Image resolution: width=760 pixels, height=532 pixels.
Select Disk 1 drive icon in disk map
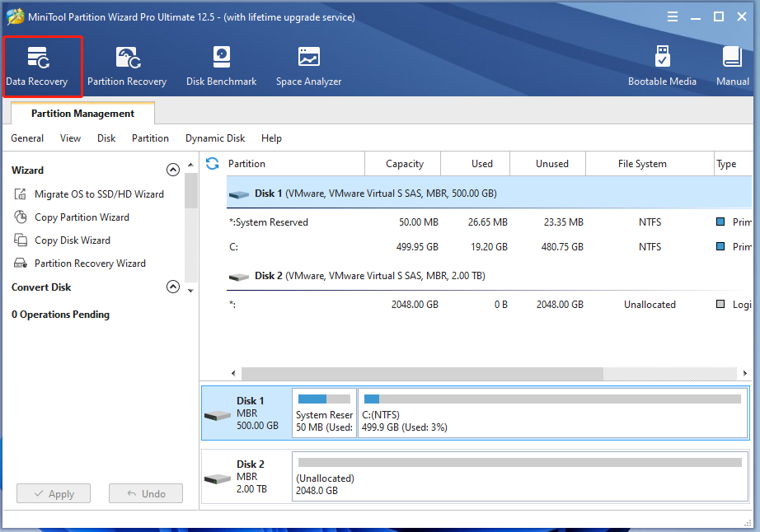218,415
